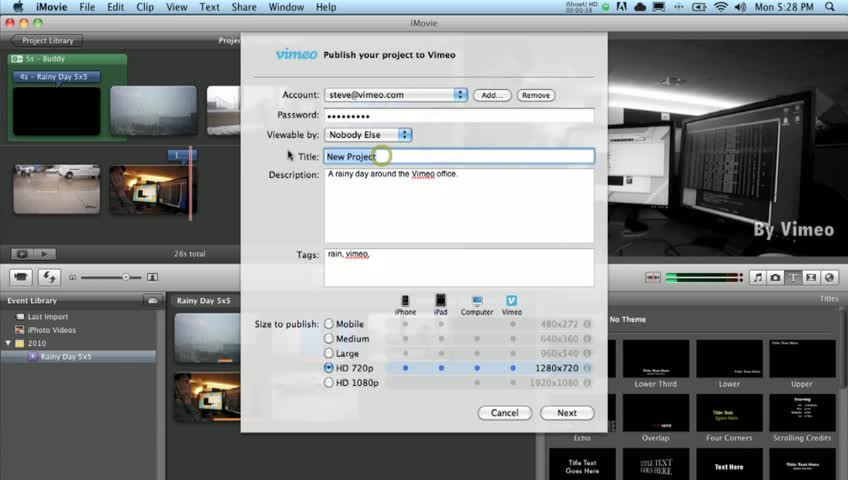This screenshot has width=848, height=480.
Task: Open the maps and backgrounds globe icon
Action: tap(829, 277)
